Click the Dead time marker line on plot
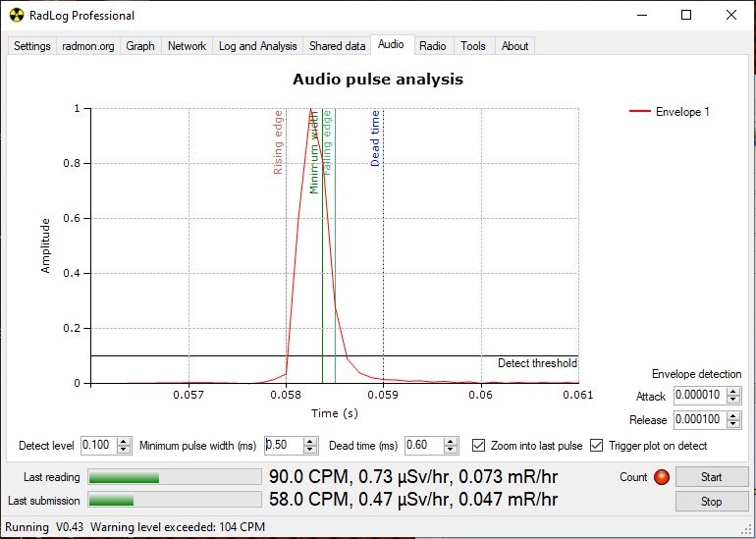 coord(383,245)
